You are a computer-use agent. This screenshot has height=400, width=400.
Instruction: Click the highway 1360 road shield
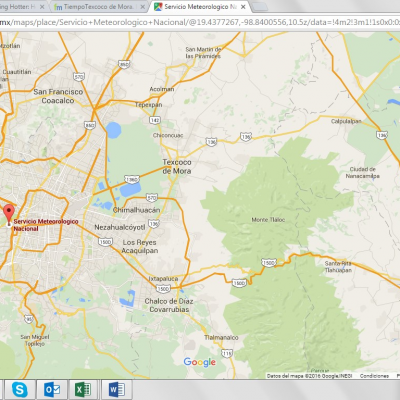[132, 180]
